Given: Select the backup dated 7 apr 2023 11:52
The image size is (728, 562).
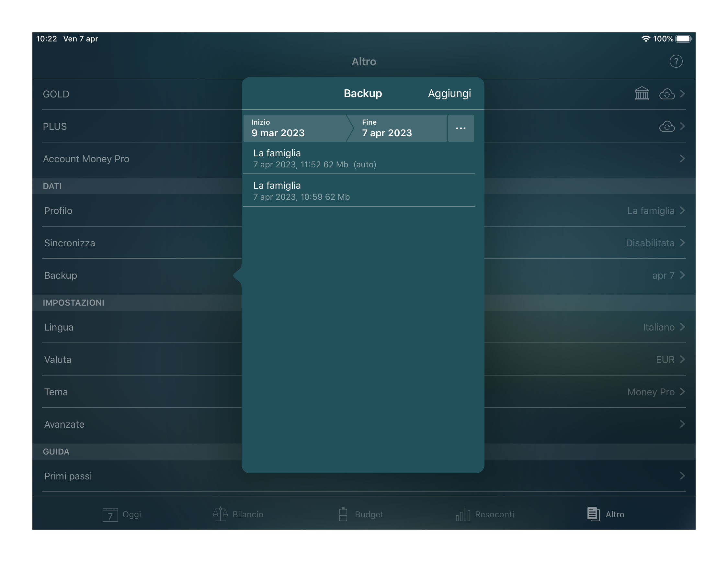Looking at the screenshot, I should click(x=362, y=158).
